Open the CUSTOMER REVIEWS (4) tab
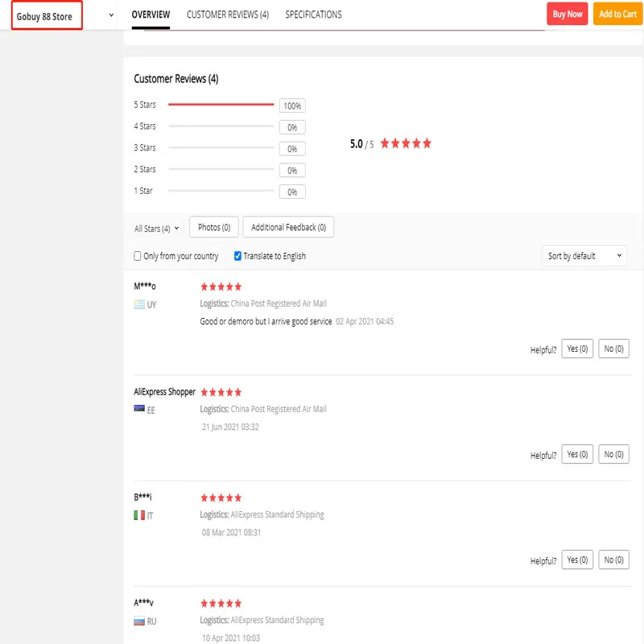 click(x=228, y=14)
